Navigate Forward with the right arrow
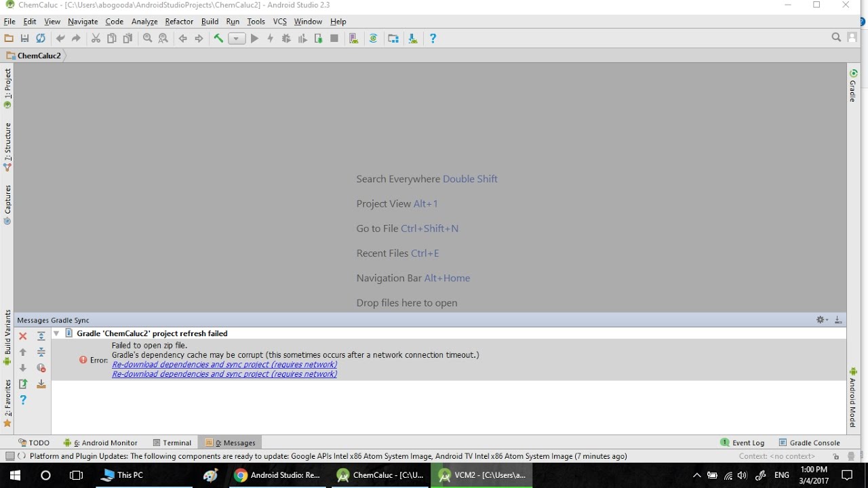Screen dimensions: 868x488 point(199,39)
